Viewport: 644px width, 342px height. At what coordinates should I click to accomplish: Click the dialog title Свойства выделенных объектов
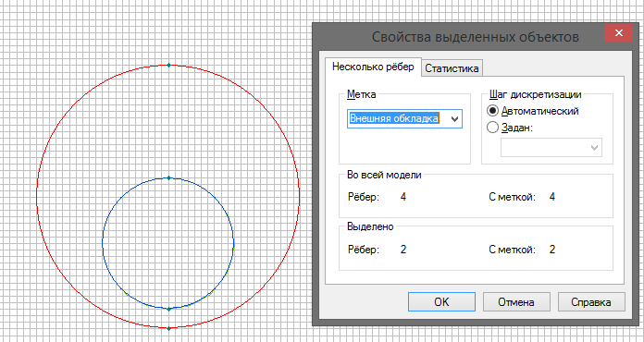coord(476,37)
